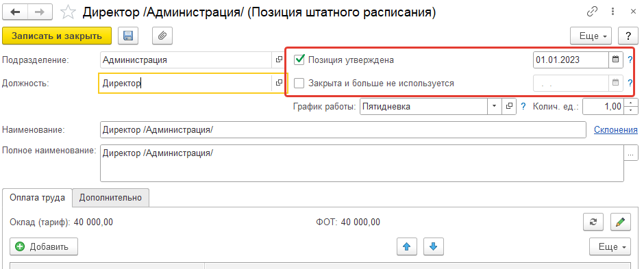The image size is (644, 269).
Task: Open attachments via the paperclip icon
Action: [162, 36]
